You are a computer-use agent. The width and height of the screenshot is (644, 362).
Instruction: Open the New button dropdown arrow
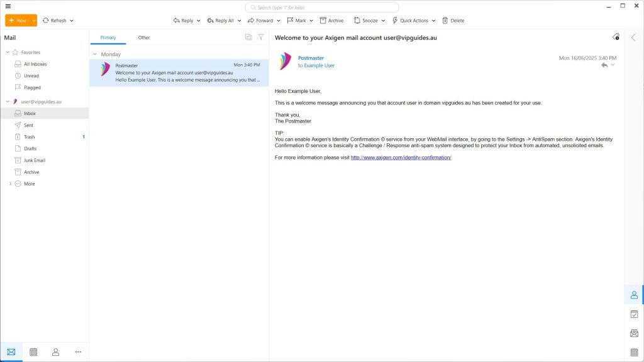click(x=34, y=21)
